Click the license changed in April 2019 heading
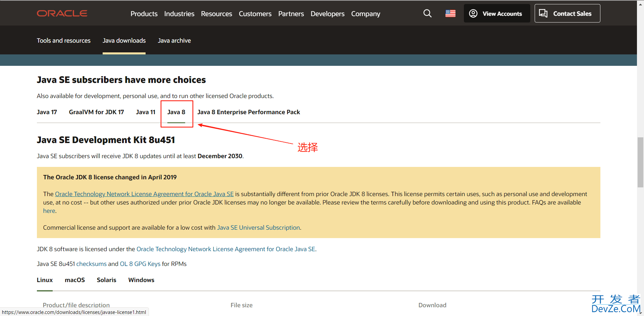644x316 pixels. point(110,177)
